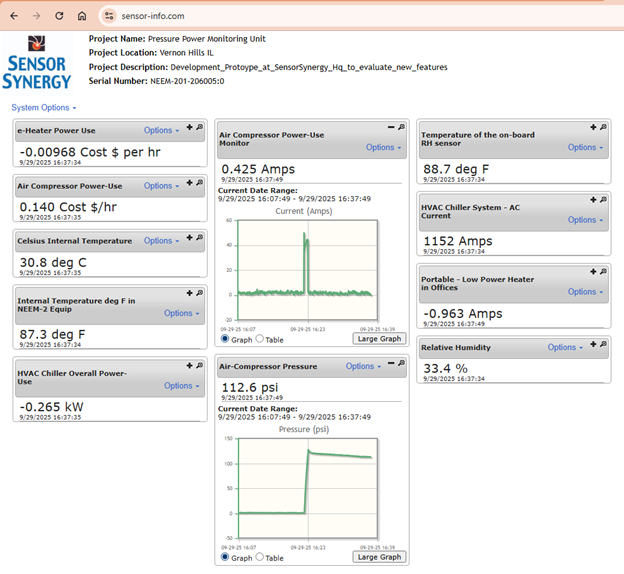Image resolution: width=624 pixels, height=574 pixels.
Task: Click magnifier icon on Relative Humidity widget
Action: (x=603, y=344)
